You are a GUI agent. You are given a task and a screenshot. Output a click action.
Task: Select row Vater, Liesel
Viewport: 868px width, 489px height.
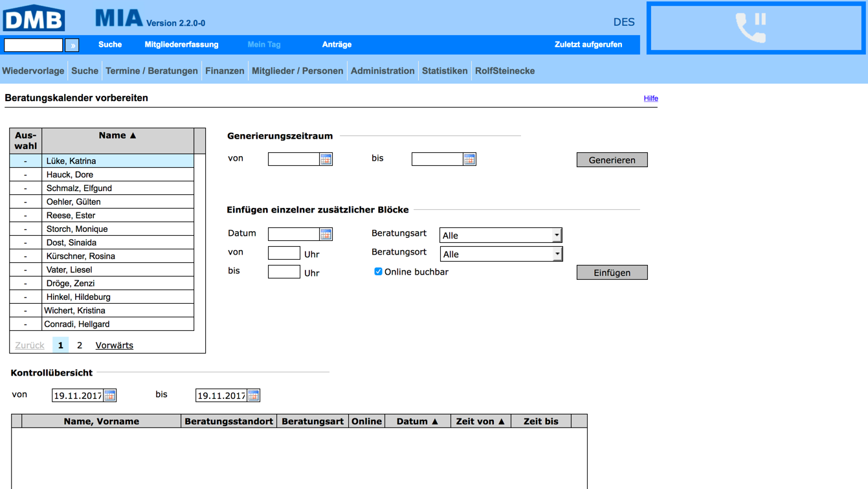tap(102, 269)
